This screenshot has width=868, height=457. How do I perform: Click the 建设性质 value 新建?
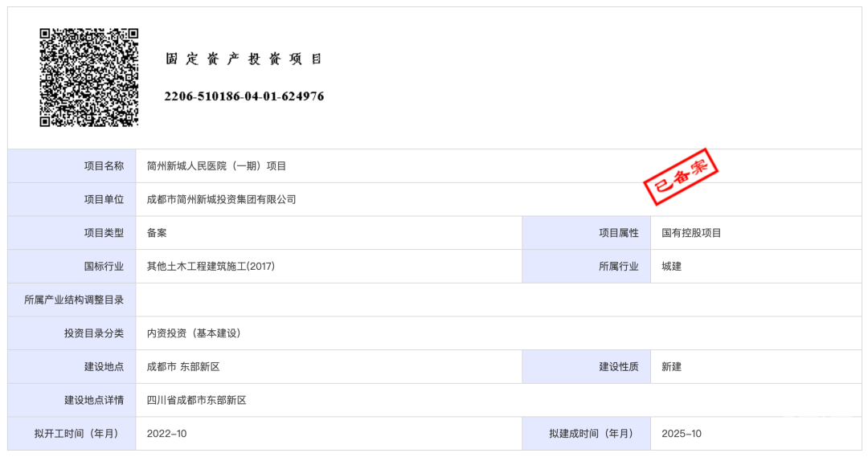(x=671, y=366)
